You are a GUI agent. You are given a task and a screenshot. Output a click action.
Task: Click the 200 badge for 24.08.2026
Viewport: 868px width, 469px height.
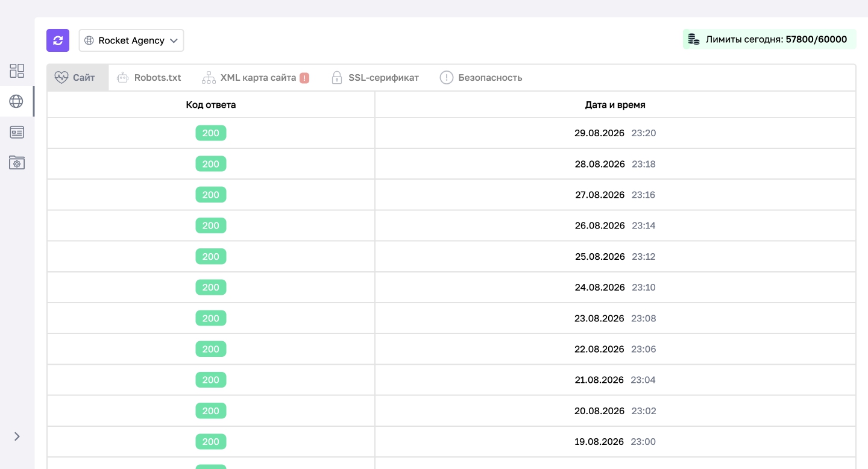(211, 288)
